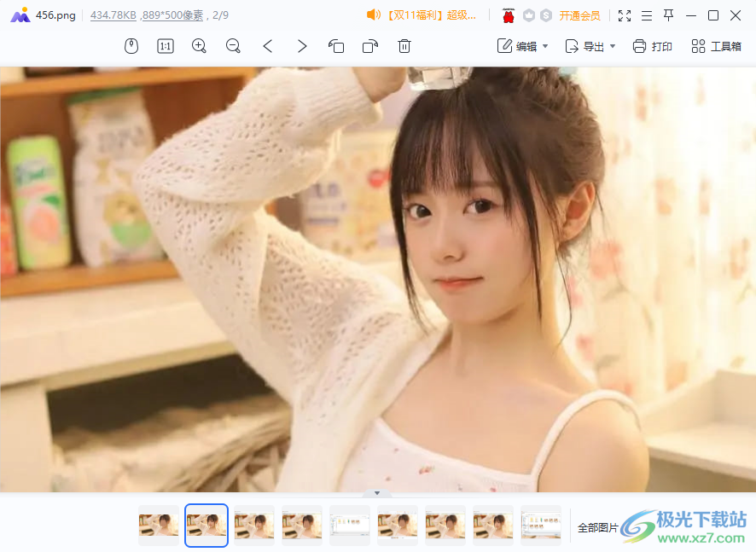Select the eighth thumbnail in the strip
Screen dimensions: 756x552
[x=492, y=526]
